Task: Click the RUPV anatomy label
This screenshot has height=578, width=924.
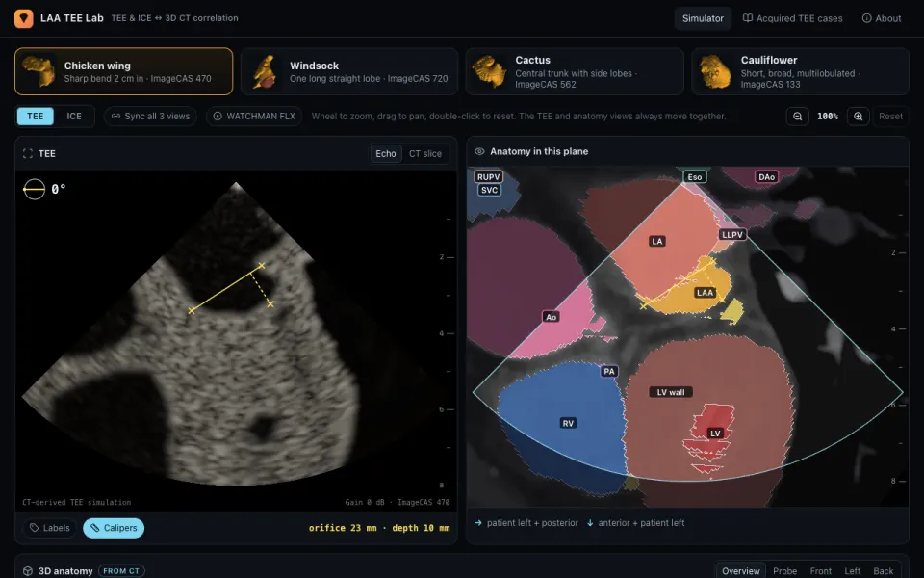Action: [489, 177]
